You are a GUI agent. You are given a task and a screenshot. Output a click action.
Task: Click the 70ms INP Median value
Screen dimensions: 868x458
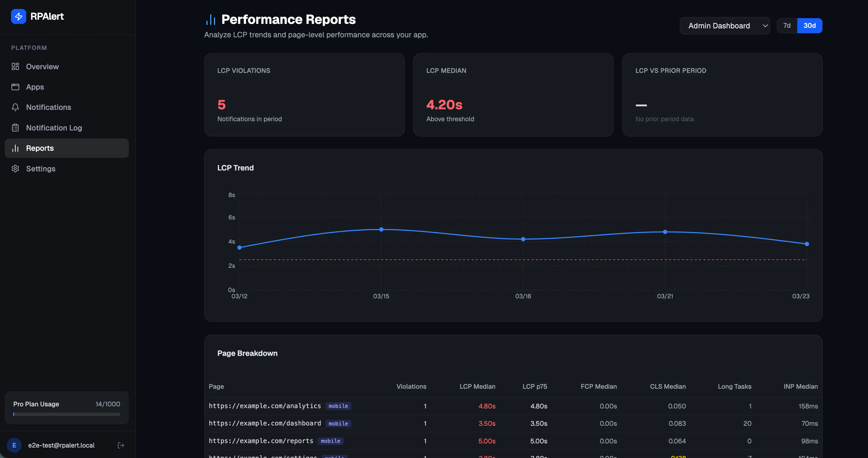(x=809, y=423)
